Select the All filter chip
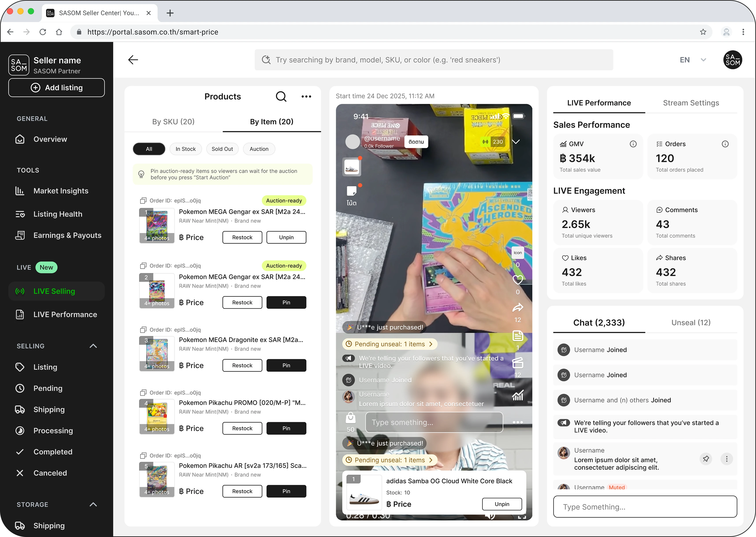The image size is (756, 537). tap(149, 149)
